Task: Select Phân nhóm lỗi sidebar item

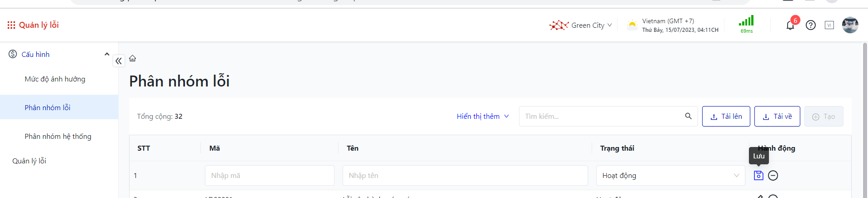Action: coord(59,107)
